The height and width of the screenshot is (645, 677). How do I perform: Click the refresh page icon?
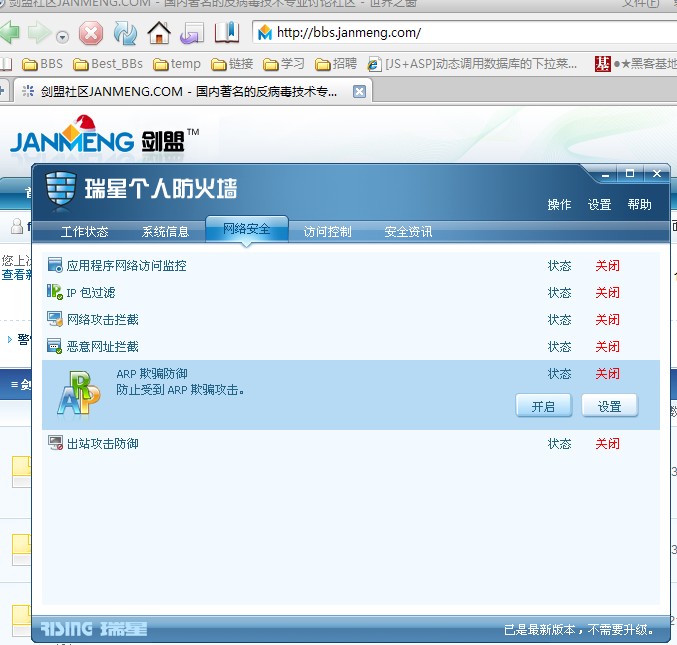click(125, 33)
